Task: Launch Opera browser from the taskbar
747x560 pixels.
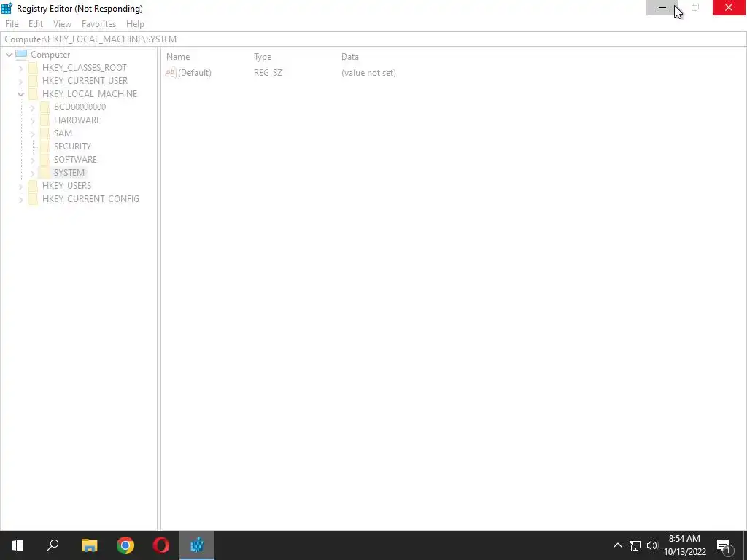Action: (161, 545)
